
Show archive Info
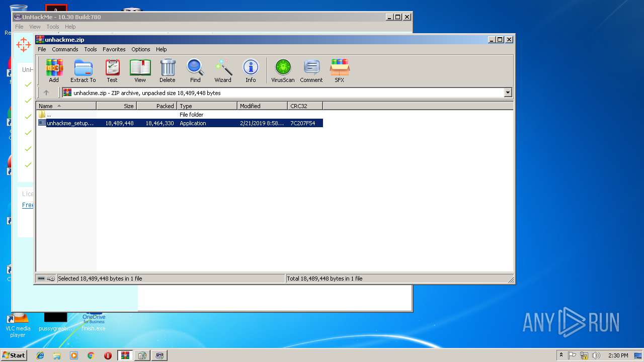click(251, 70)
